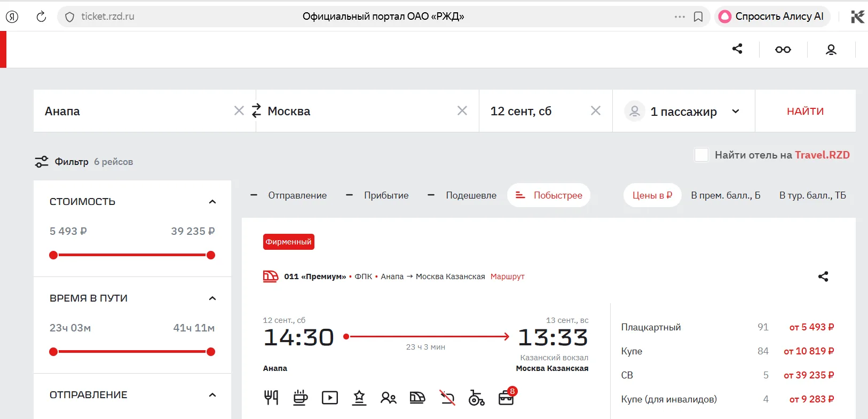Image resolution: width=868 pixels, height=419 pixels.
Task: Clear the Москва destination field
Action: (462, 110)
